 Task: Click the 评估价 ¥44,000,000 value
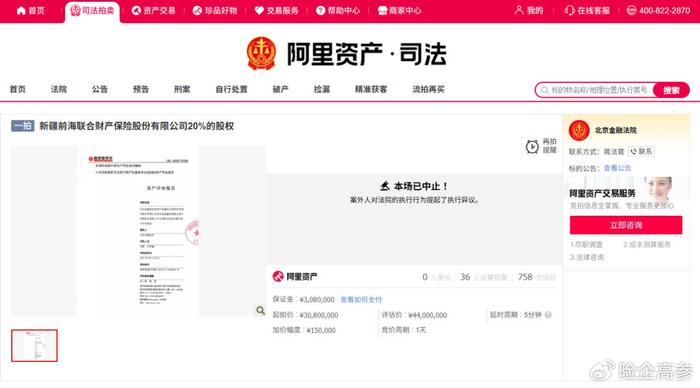coord(428,315)
